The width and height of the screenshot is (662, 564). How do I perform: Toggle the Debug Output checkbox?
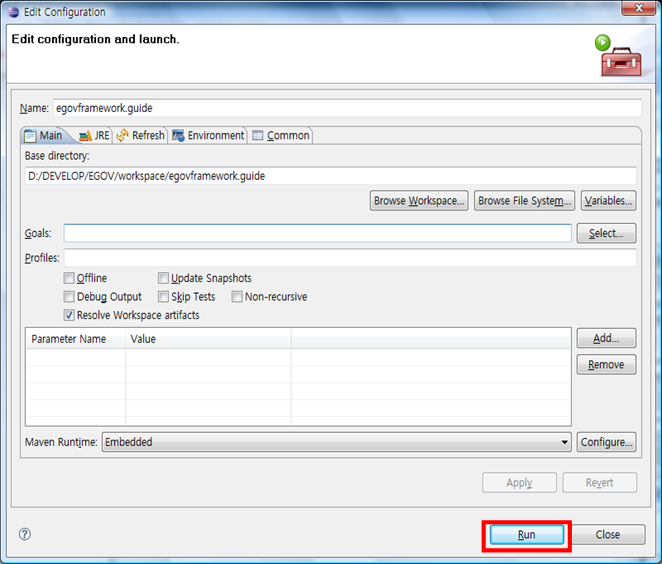tap(69, 297)
